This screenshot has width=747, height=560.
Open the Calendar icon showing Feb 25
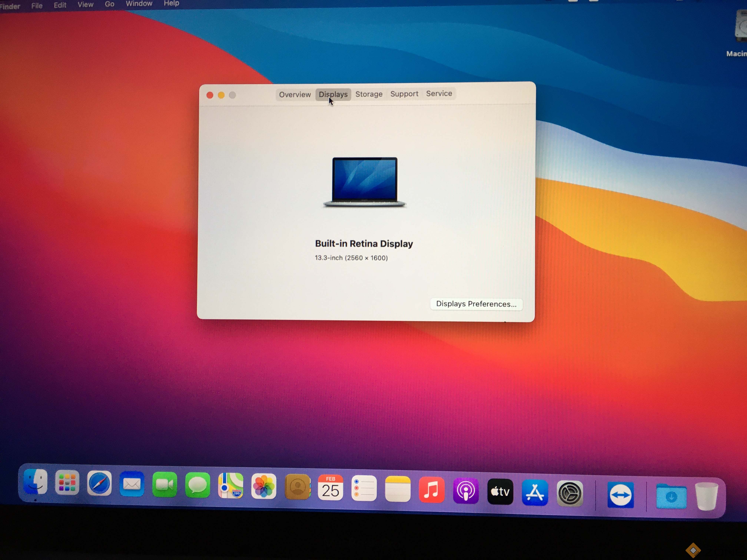[330, 488]
